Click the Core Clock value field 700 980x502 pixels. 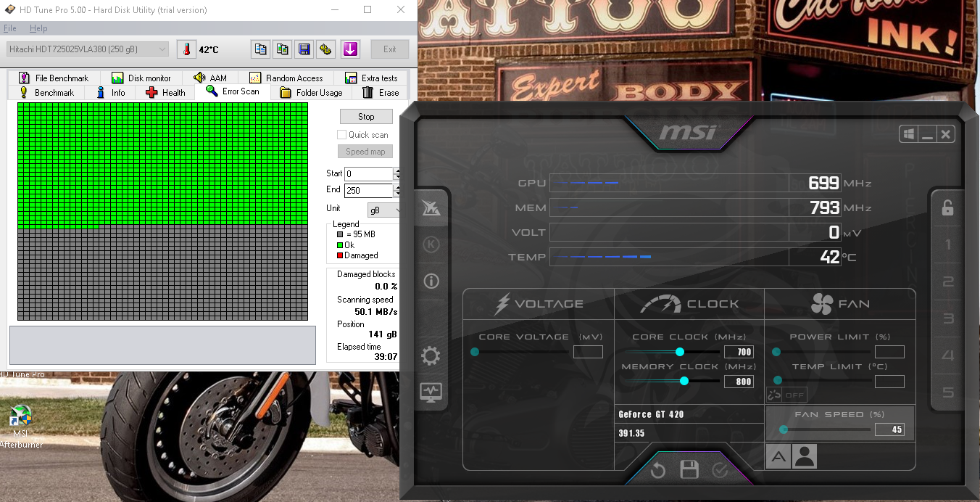[739, 352]
